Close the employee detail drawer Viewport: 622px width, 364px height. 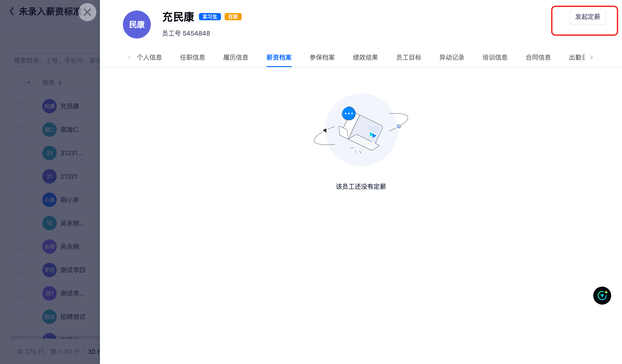[87, 12]
